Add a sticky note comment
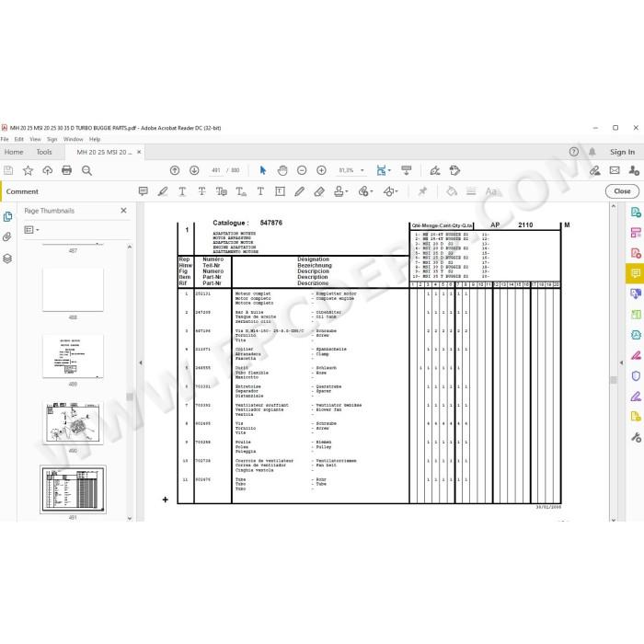The width and height of the screenshot is (644, 644). 143,191
